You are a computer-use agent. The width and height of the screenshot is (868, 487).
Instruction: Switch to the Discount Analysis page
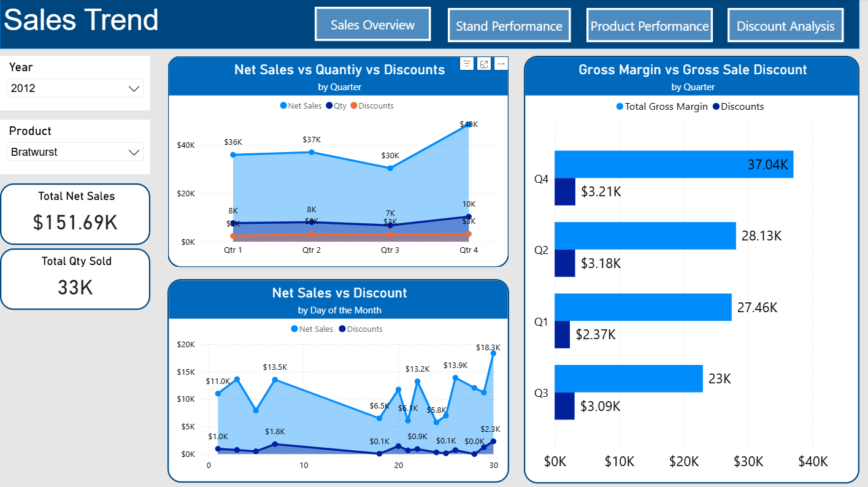pos(785,25)
